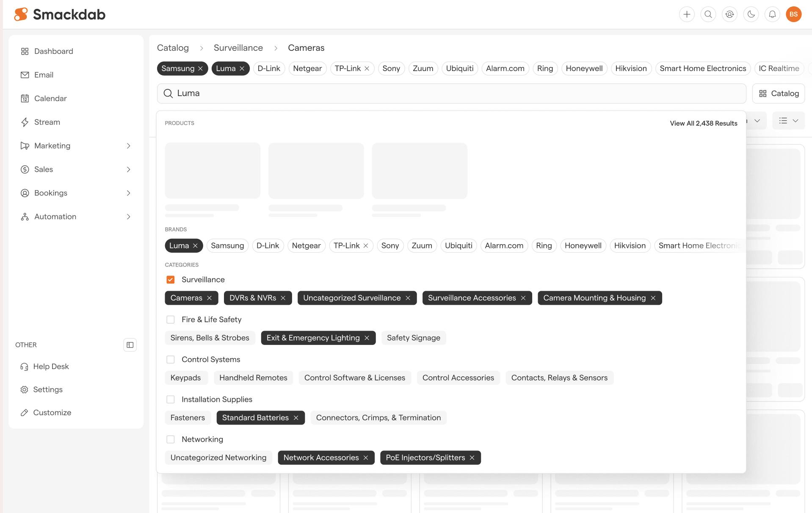Select Contacts, Relays & Sensors chip
Screen dimensions: 812x513
[559, 378]
